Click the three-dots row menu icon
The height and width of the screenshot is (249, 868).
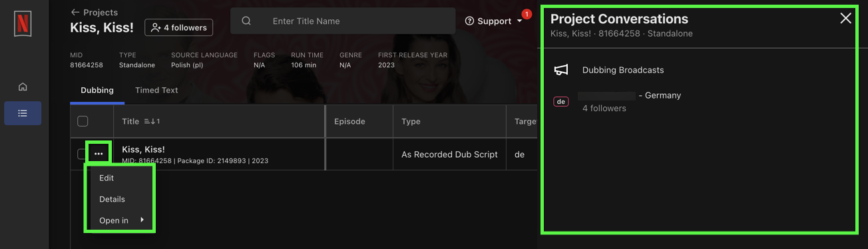click(99, 154)
